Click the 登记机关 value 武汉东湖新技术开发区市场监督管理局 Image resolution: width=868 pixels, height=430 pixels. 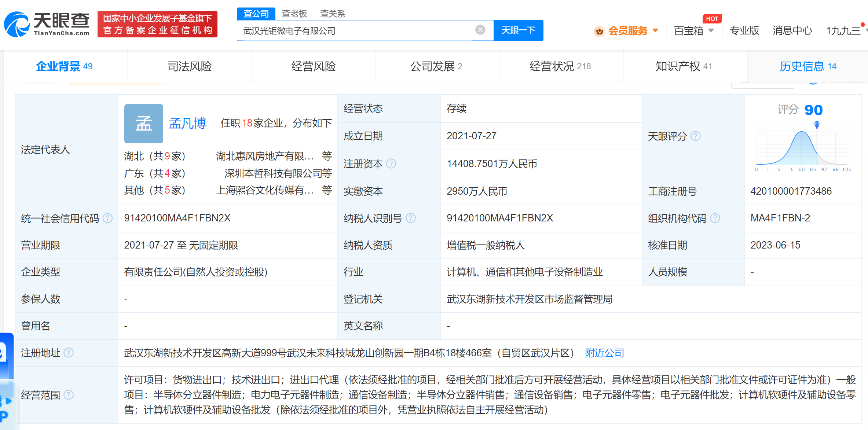(529, 299)
